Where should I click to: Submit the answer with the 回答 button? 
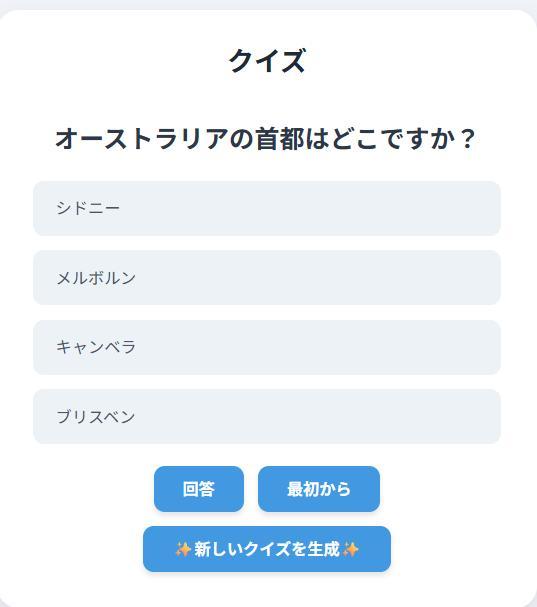tap(199, 489)
